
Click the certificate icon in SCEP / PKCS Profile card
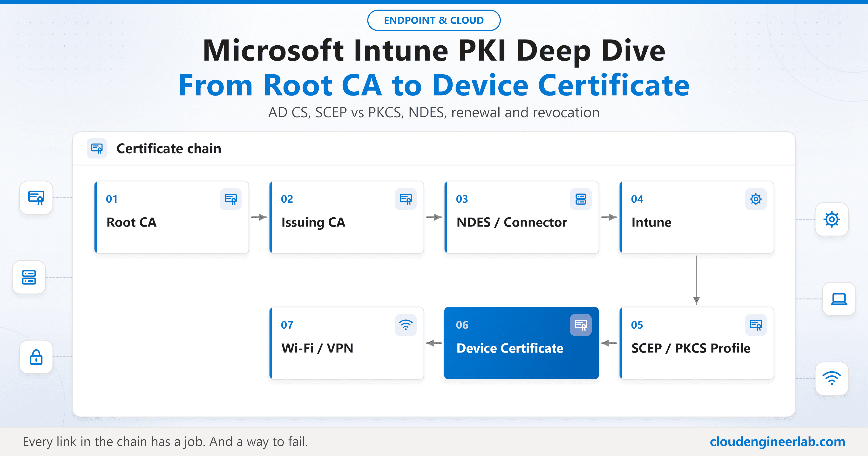point(756,325)
